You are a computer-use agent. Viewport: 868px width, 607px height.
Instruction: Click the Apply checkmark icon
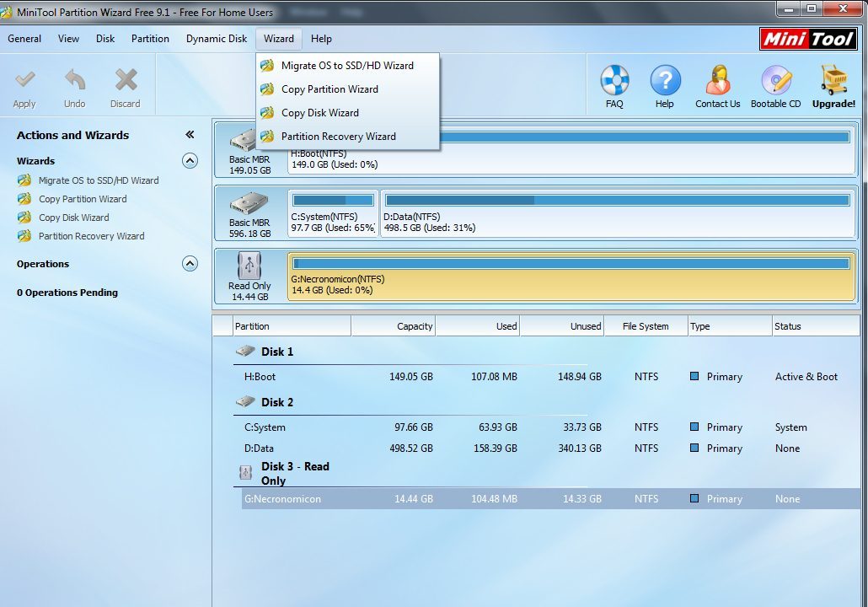[x=25, y=80]
